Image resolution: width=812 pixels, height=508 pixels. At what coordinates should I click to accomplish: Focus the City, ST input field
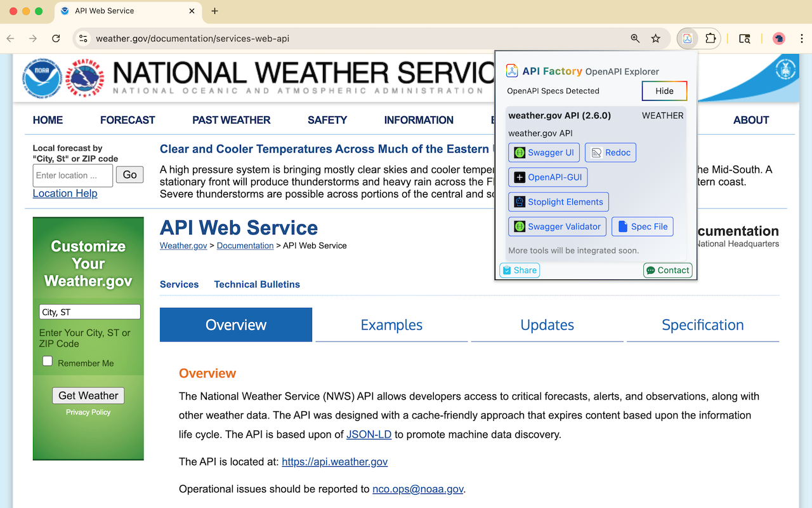point(89,312)
